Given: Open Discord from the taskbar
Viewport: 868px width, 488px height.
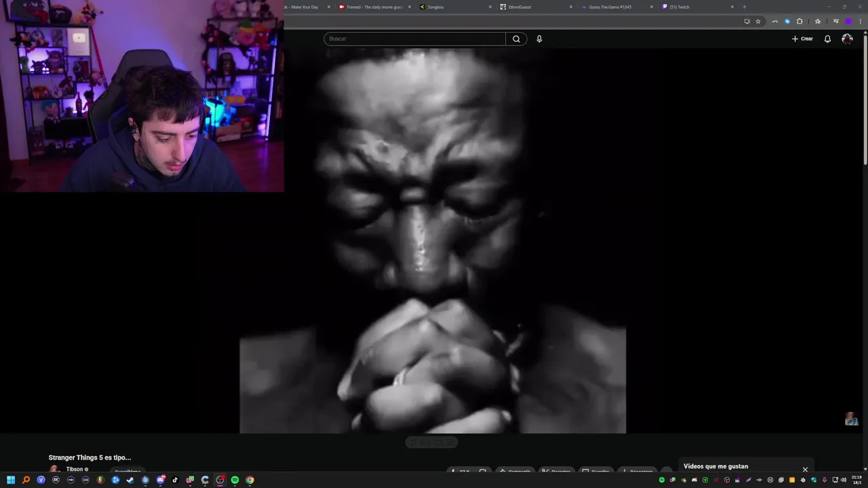Looking at the screenshot, I should [160, 480].
